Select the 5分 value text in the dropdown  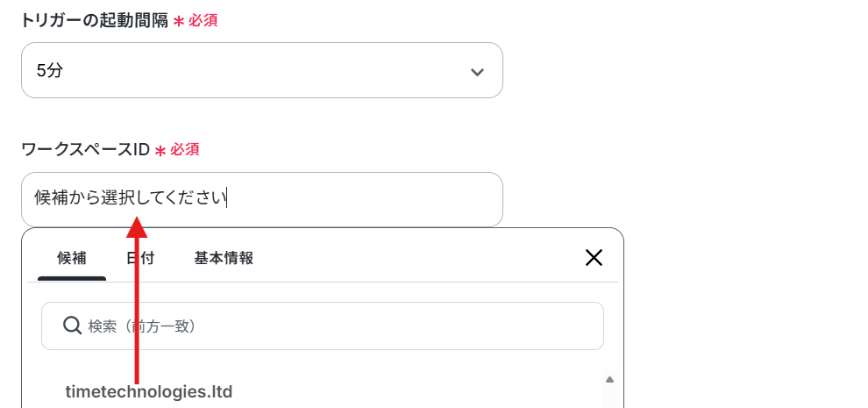point(50,71)
